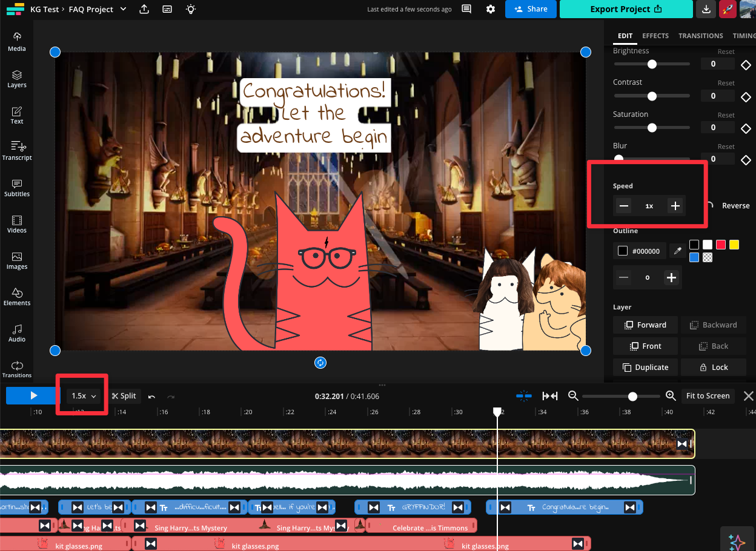Screen dimensions: 756x551
Task: Click the zoom in magnifier on timeline
Action: (671, 396)
